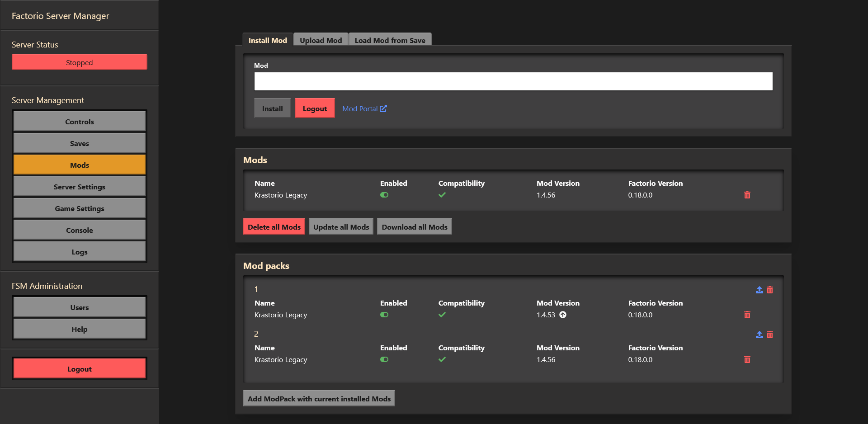The image size is (868, 424).
Task: Click Delete all Mods
Action: pos(274,227)
